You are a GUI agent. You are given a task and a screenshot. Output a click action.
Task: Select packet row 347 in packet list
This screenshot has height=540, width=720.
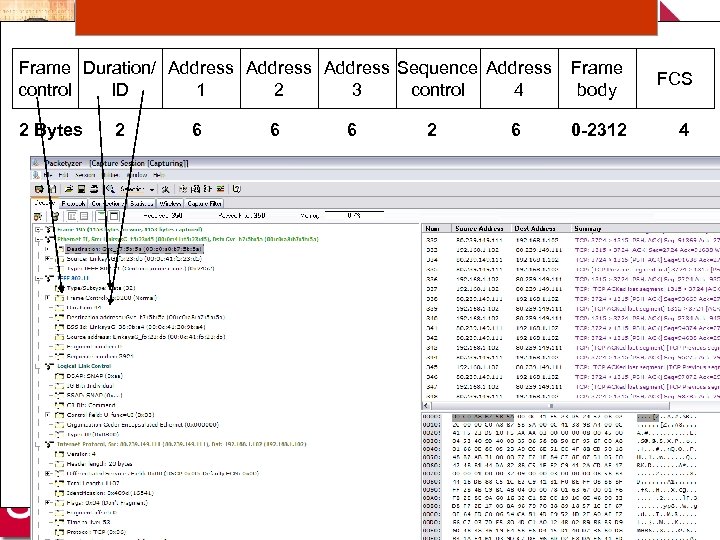pos(571,387)
